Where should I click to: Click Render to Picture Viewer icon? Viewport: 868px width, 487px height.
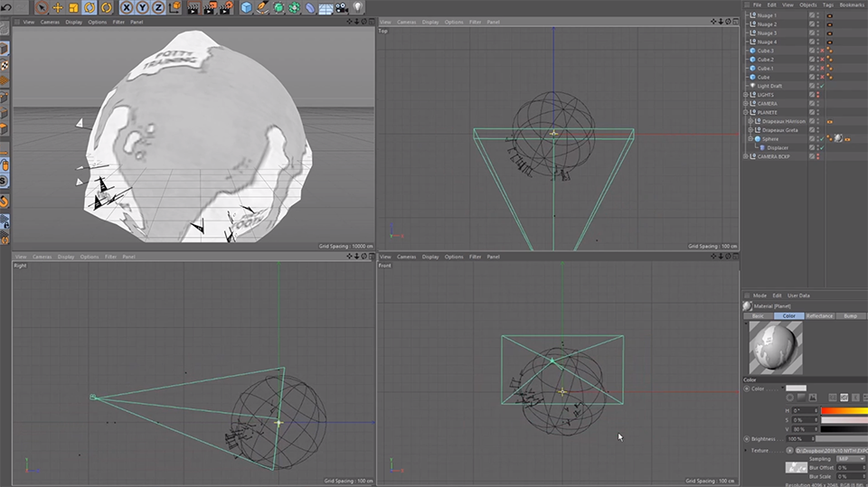pyautogui.click(x=211, y=7)
